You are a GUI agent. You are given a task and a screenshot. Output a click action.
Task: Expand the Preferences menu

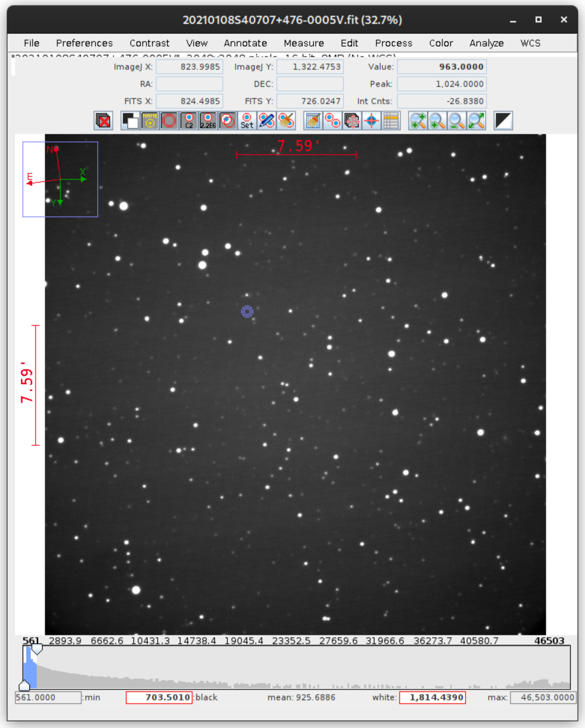coord(84,43)
